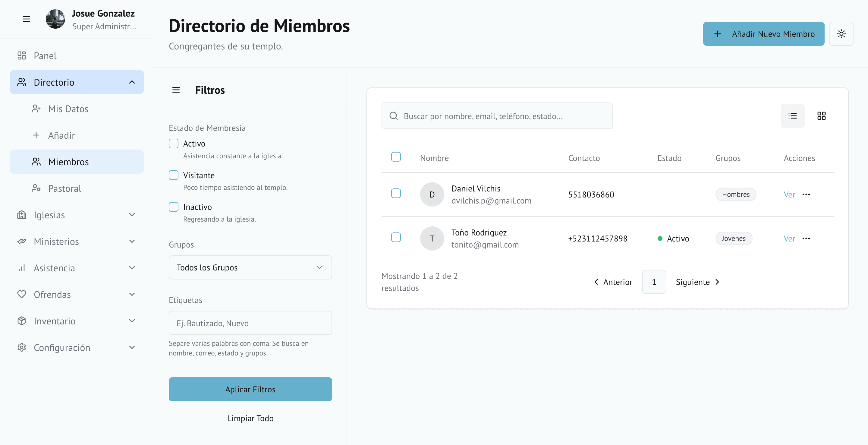Check the Visitante membership filter
This screenshot has height=445, width=868.
pyautogui.click(x=174, y=176)
